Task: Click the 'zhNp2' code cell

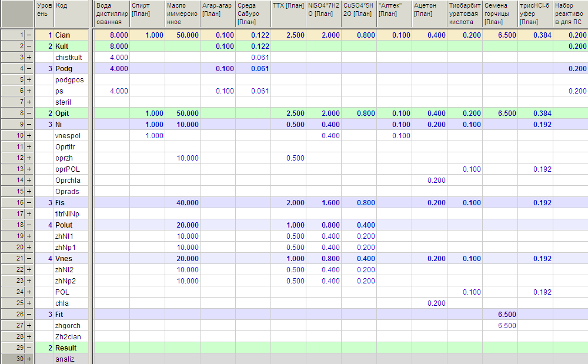Action: click(x=71, y=280)
